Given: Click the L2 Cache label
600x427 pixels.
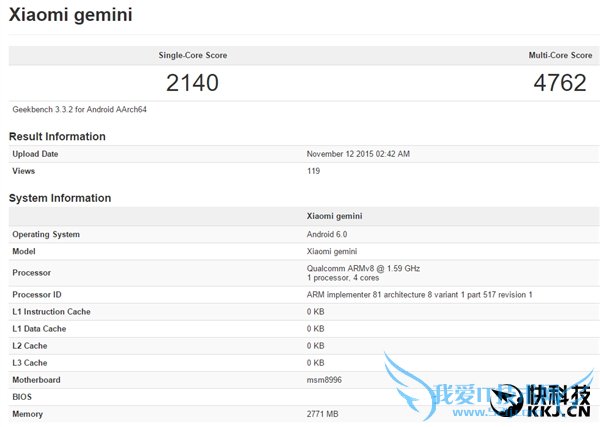Looking at the screenshot, I should coord(29,346).
